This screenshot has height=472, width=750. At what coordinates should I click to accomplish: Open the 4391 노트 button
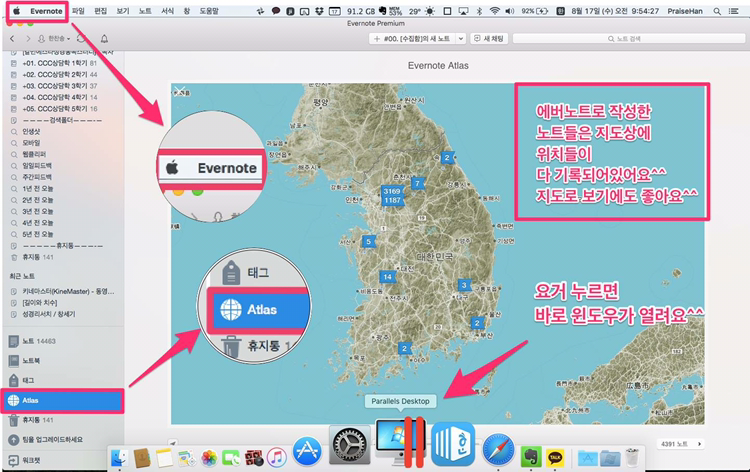click(680, 444)
